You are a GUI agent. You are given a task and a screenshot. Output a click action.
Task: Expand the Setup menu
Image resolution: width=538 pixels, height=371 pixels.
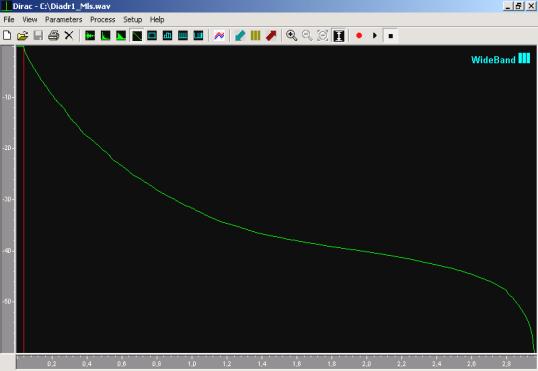[x=132, y=20]
